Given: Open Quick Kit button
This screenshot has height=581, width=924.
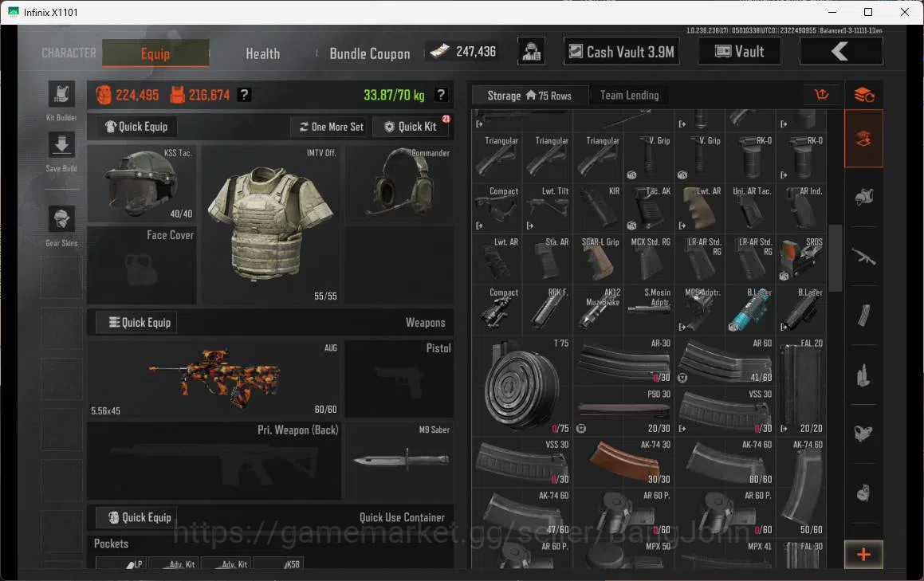Looking at the screenshot, I should point(411,127).
